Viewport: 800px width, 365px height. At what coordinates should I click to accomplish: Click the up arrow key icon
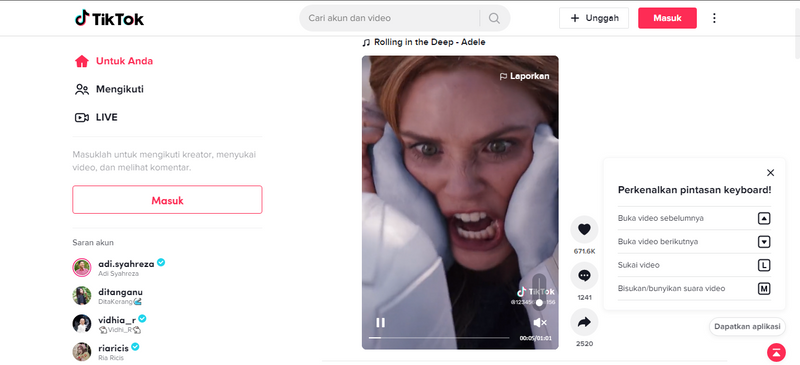764,218
